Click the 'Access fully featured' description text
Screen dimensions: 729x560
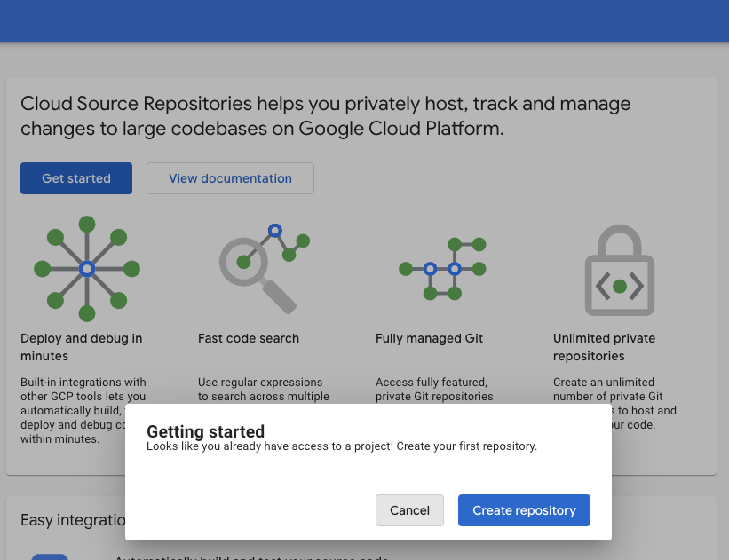point(434,390)
